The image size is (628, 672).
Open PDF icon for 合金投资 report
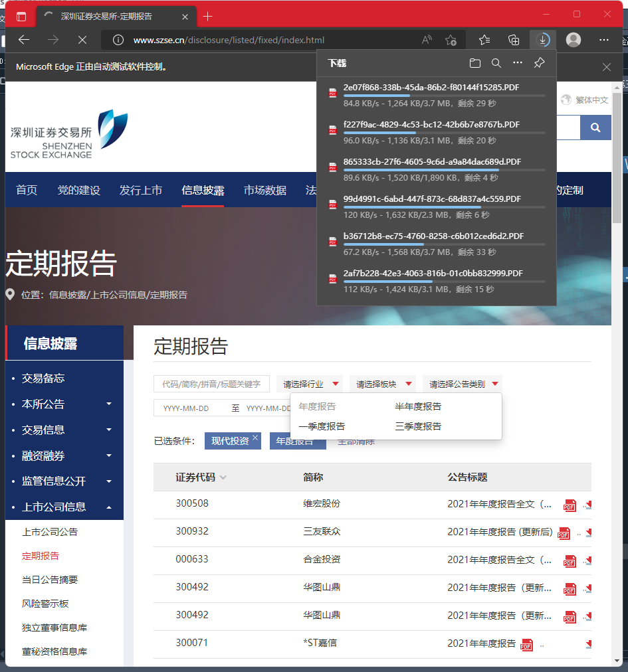(x=570, y=561)
